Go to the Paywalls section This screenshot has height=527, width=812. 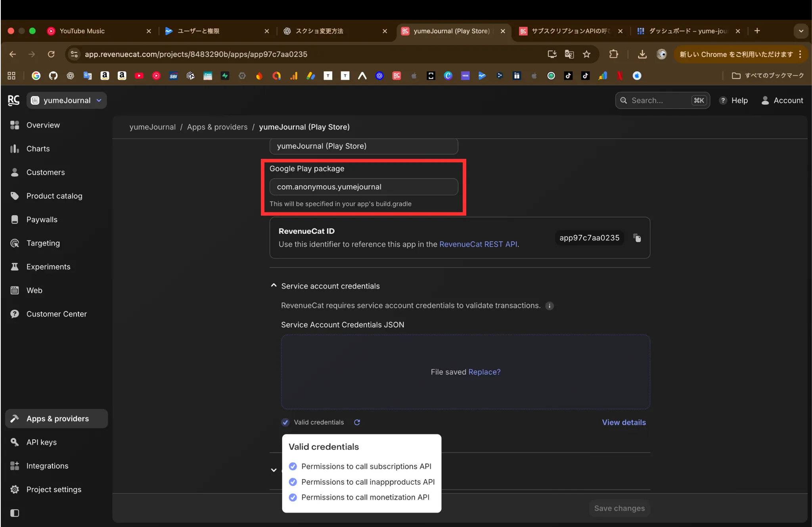42,219
